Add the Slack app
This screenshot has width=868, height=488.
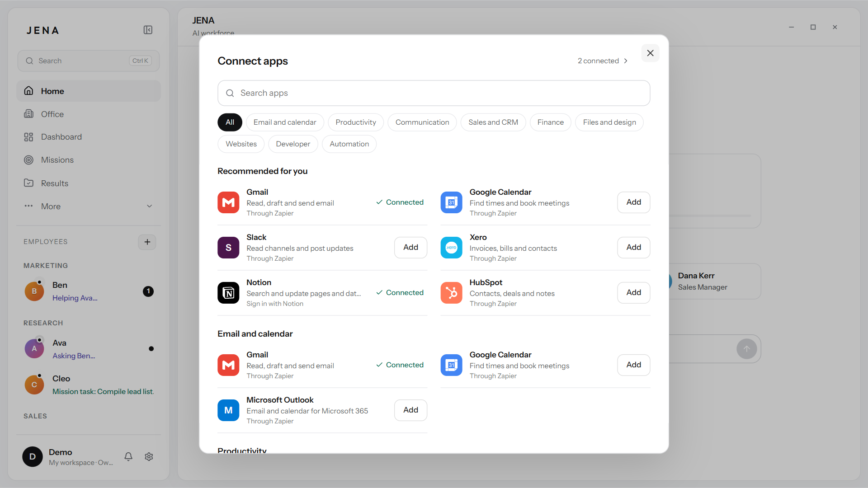coord(410,247)
